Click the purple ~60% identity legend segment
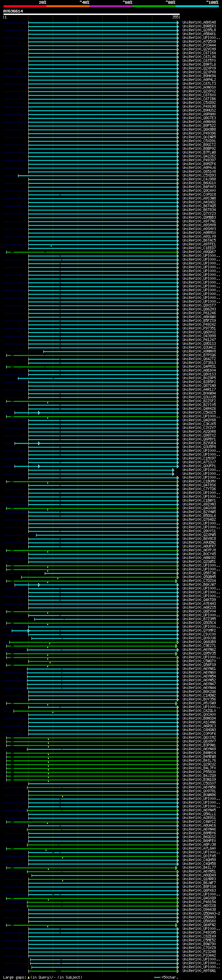This screenshot has width=222, height=980. (x=111, y=6)
